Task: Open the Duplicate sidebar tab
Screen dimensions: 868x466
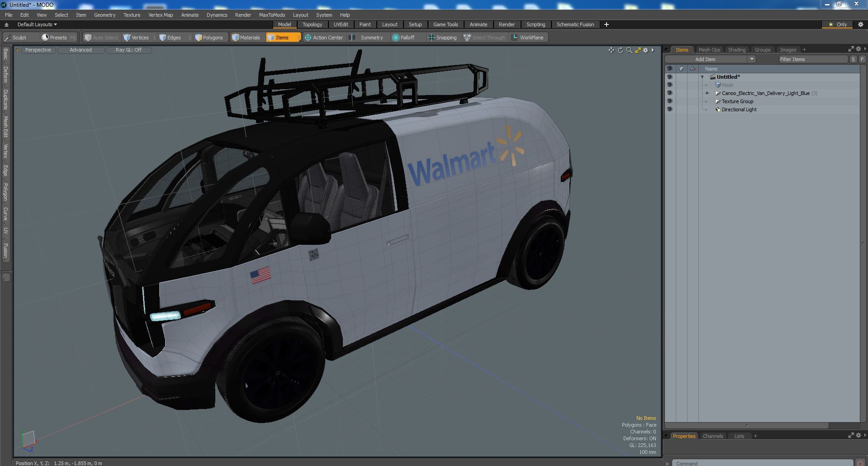Action: point(5,100)
